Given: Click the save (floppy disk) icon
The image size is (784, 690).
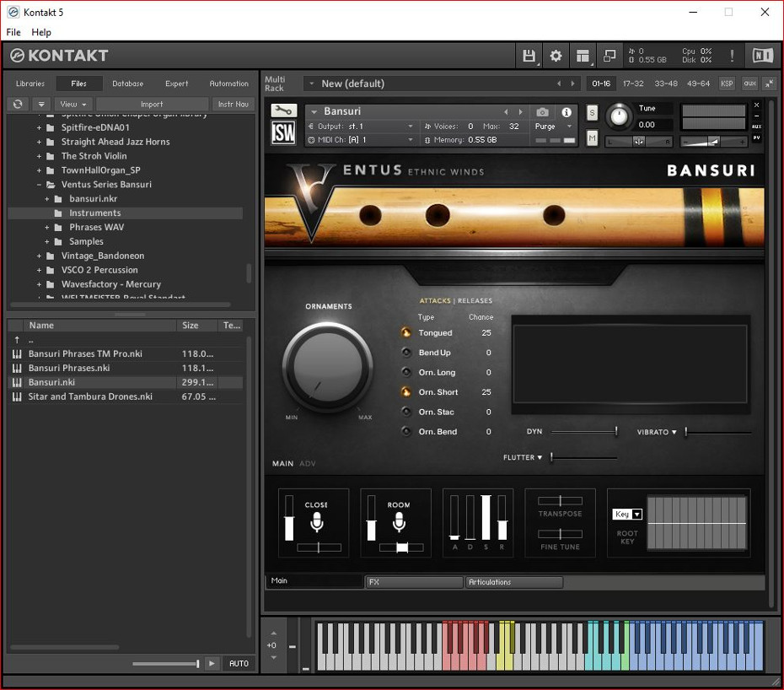Looking at the screenshot, I should click(529, 56).
